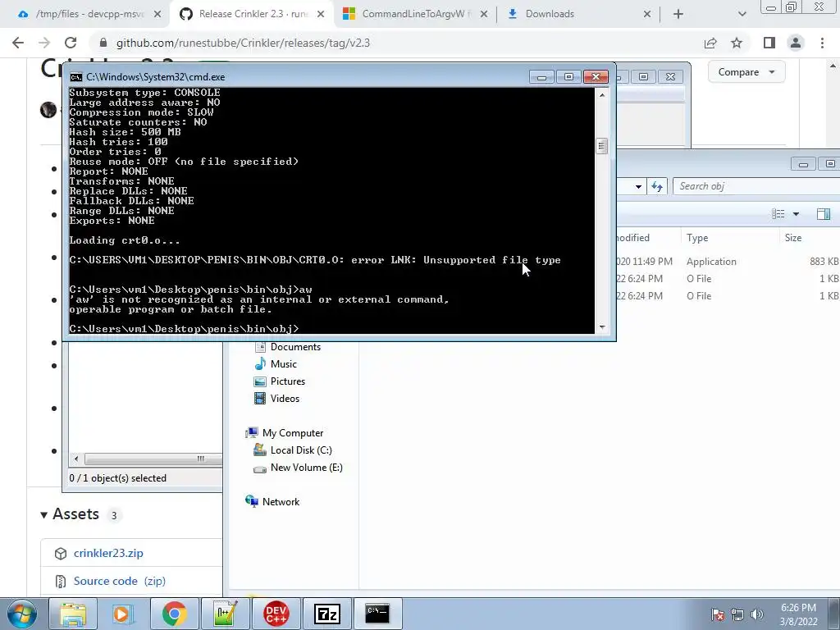The height and width of the screenshot is (630, 840).
Task: Close the Downloads tab
Action: 647,14
